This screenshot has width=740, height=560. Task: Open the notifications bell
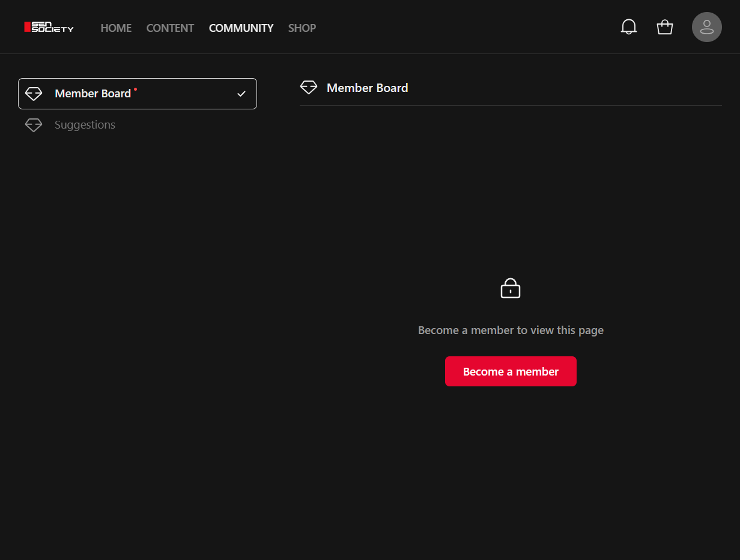(628, 27)
